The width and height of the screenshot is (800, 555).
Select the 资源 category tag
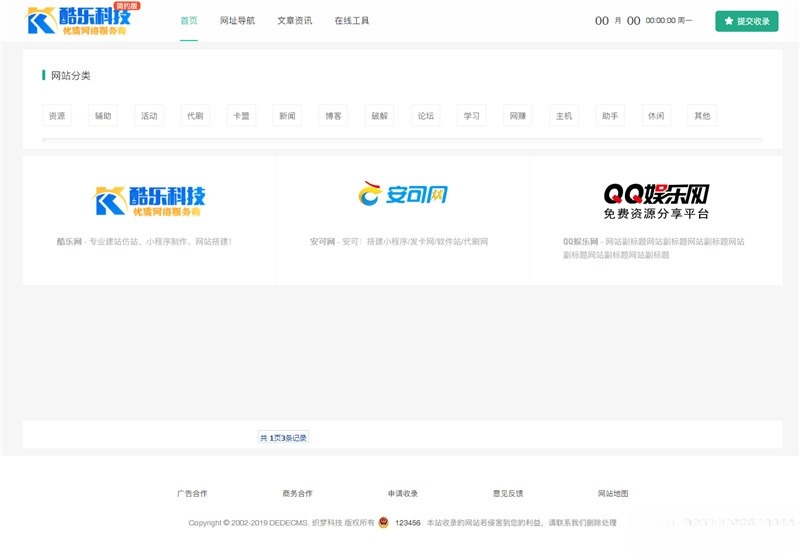(x=57, y=116)
